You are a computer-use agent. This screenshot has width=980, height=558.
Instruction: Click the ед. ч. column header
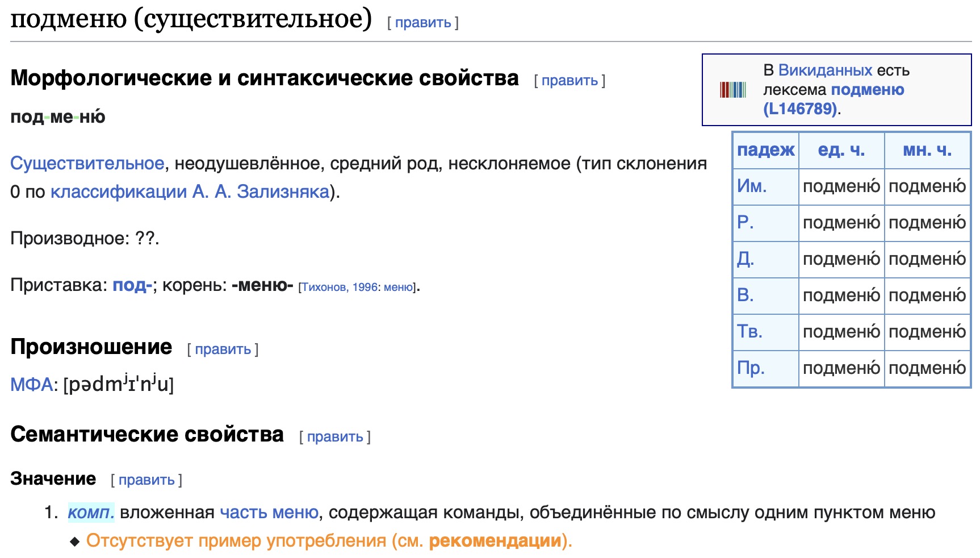pyautogui.click(x=841, y=150)
